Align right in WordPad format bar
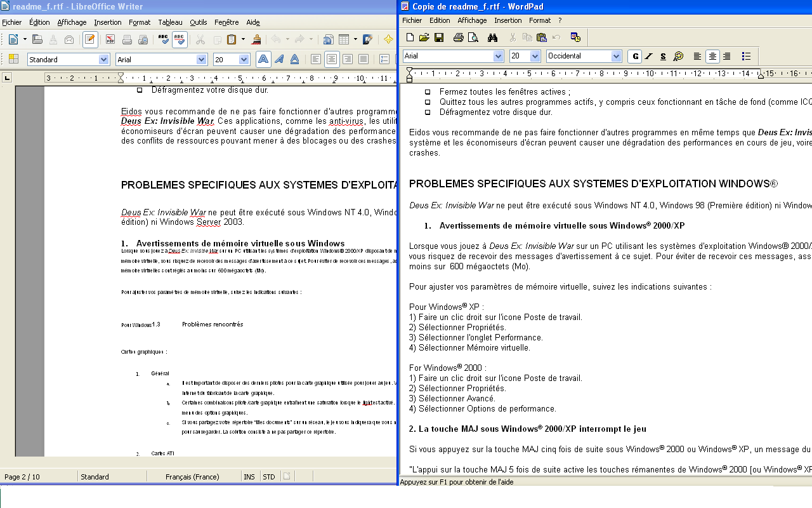Viewport: 812px width, 508px height. point(727,56)
